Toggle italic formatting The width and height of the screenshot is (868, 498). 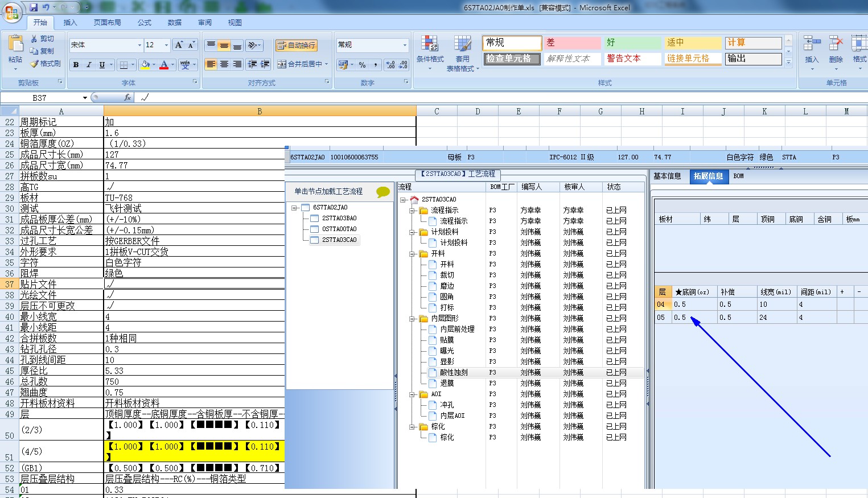(89, 65)
